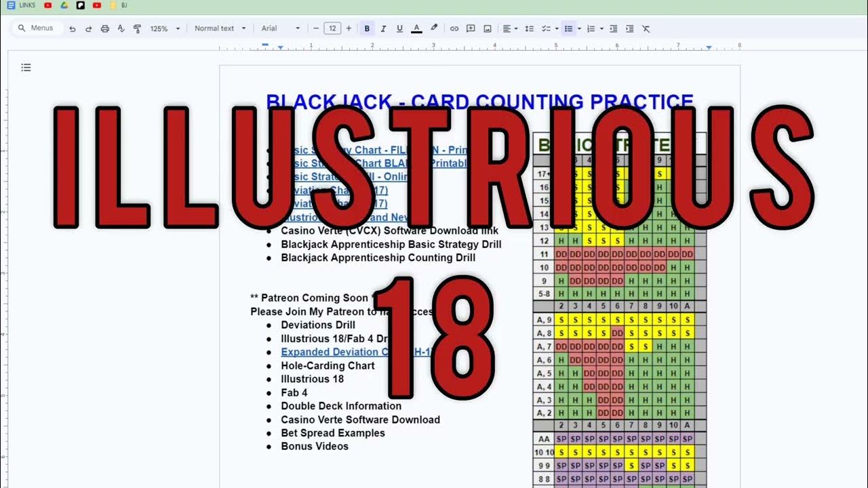Click the 'A, 9' row label in chart

point(543,319)
